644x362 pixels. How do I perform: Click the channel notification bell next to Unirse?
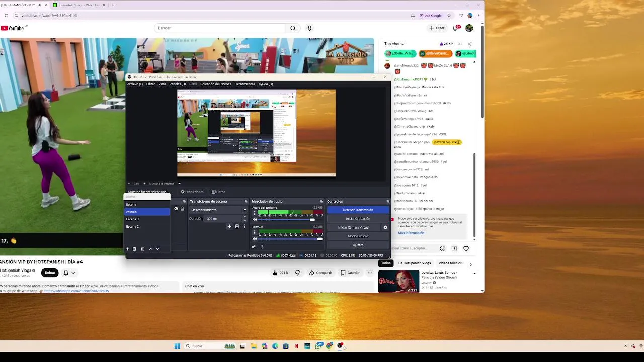pos(66,273)
